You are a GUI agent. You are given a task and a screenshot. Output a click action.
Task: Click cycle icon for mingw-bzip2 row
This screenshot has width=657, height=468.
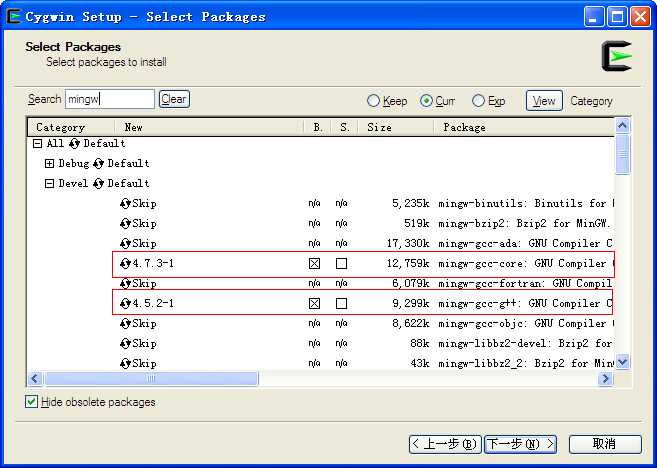(x=125, y=224)
